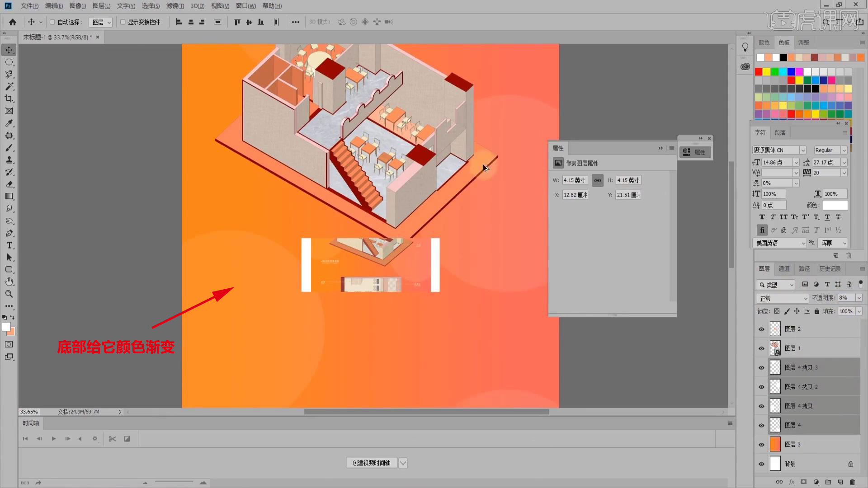The width and height of the screenshot is (868, 488).
Task: Open the 文件(F) menu
Action: point(29,6)
